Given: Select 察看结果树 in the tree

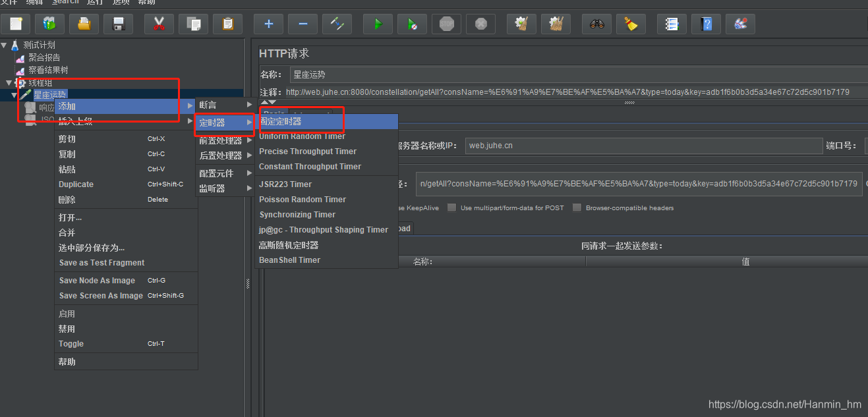Looking at the screenshot, I should (x=47, y=70).
